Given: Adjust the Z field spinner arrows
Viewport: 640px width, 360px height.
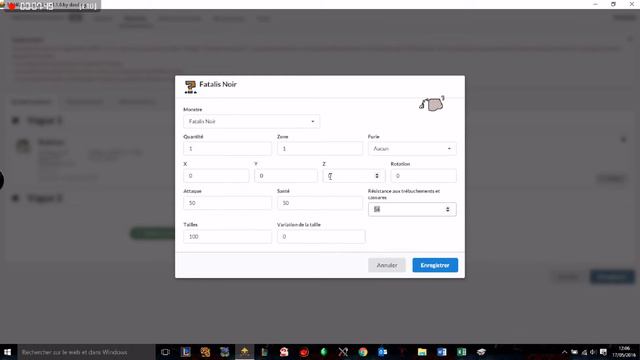Looking at the screenshot, I should 377,176.
